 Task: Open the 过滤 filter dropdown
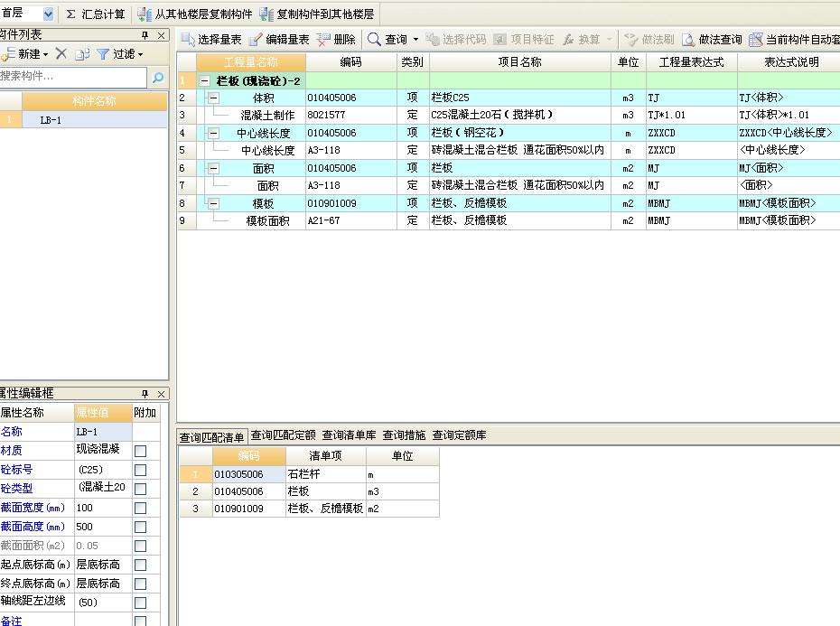pyautogui.click(x=120, y=54)
